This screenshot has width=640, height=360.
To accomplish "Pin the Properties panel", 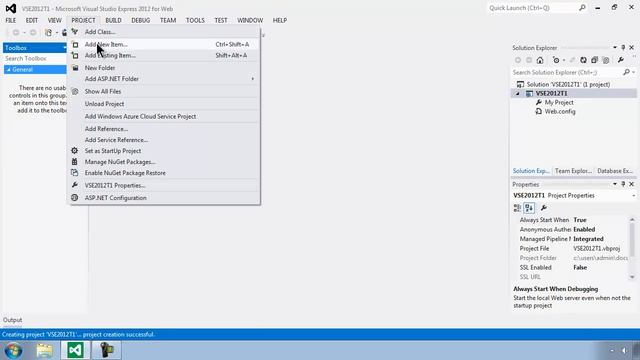I will click(x=623, y=184).
